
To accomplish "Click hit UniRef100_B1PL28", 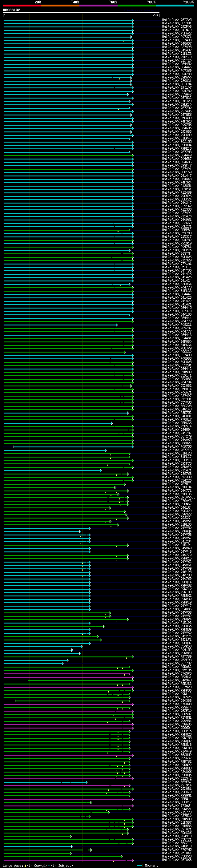I will coord(176,453).
